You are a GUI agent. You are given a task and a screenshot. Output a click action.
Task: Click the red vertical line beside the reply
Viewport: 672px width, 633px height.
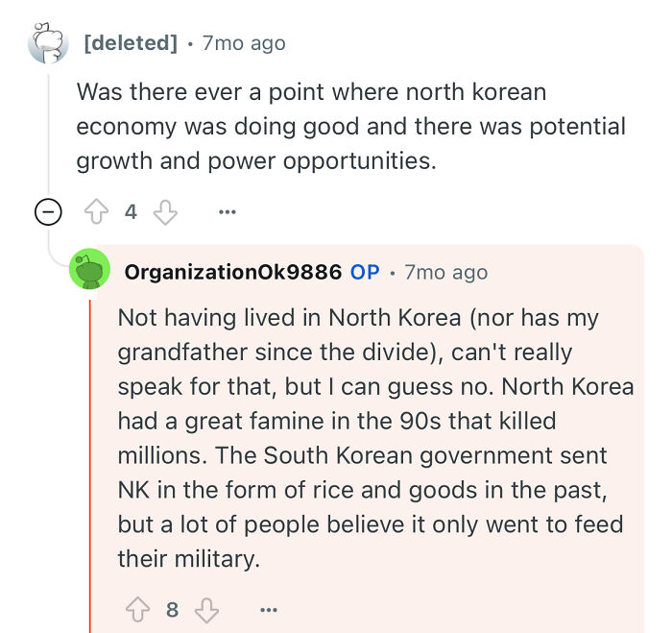point(90,461)
